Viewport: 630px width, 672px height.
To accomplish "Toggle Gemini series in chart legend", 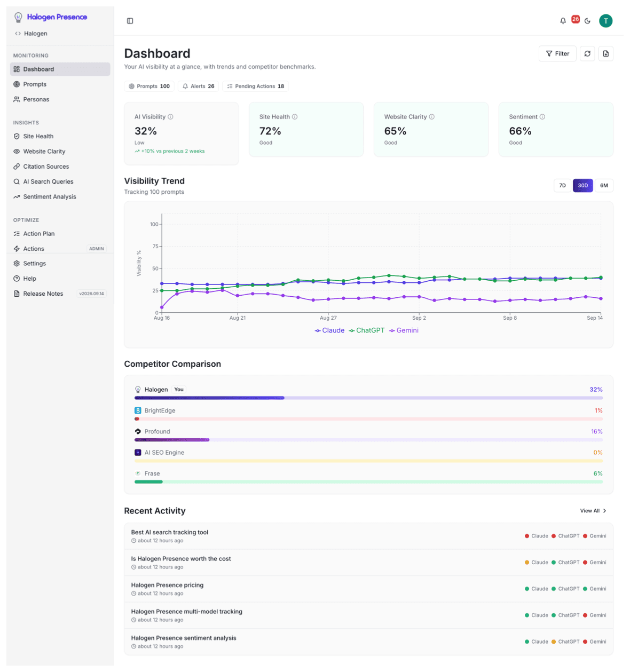I will pyautogui.click(x=404, y=330).
